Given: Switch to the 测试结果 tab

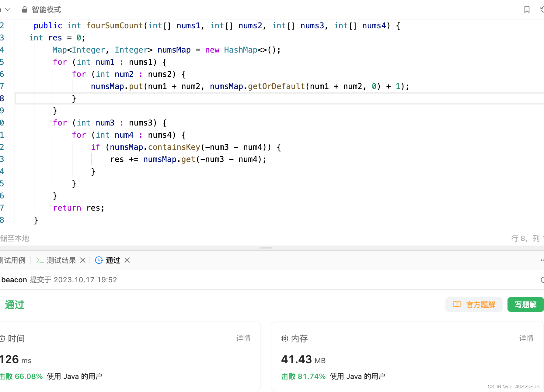Looking at the screenshot, I should click(x=61, y=260).
